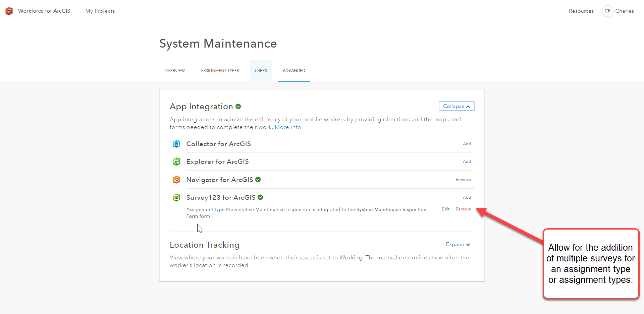This screenshot has height=314, width=644.
Task: Open the CP user avatar
Action: pos(607,11)
